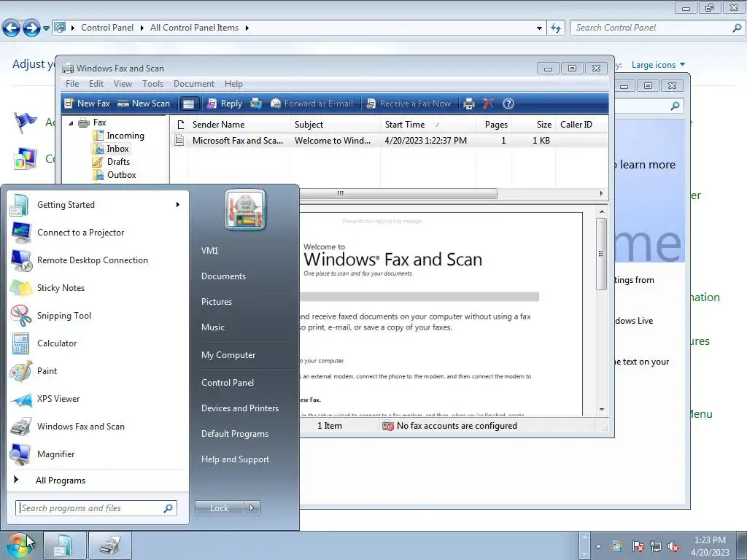This screenshot has height=560, width=747.
Task: Open the Tools menu in Fax and Scan
Action: 152,84
